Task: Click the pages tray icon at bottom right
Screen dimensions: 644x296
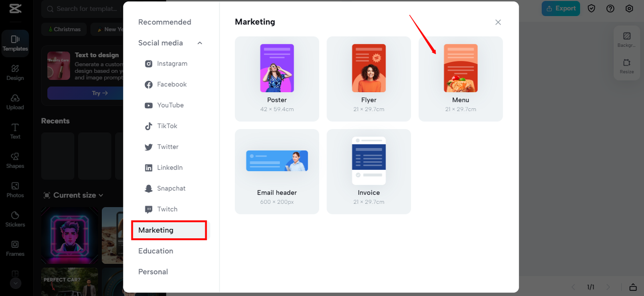Action: pyautogui.click(x=633, y=287)
